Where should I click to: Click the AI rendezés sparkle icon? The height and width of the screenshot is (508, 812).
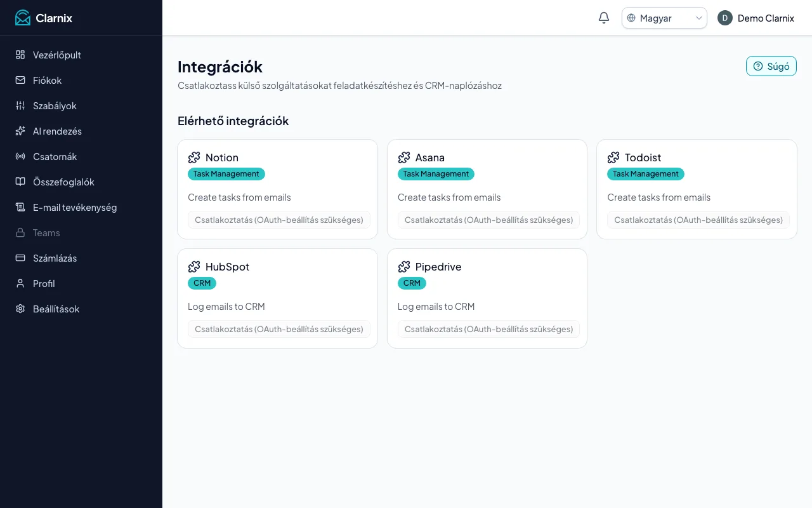coord(20,131)
